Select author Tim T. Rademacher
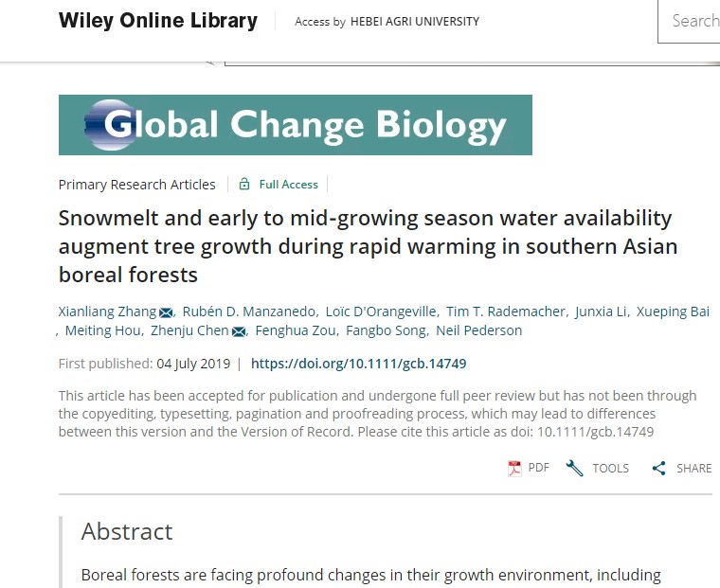The height and width of the screenshot is (588, 720). click(506, 312)
